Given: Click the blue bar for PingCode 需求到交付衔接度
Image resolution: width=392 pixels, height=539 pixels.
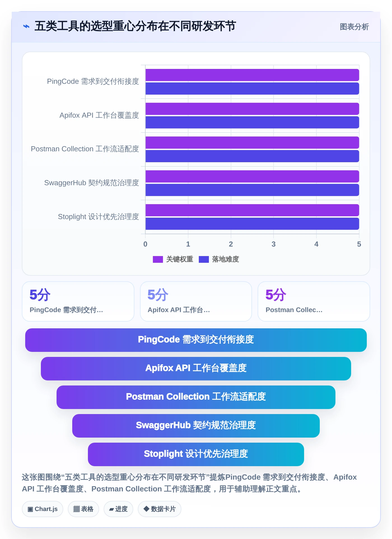Looking at the screenshot, I should pyautogui.click(x=252, y=89).
